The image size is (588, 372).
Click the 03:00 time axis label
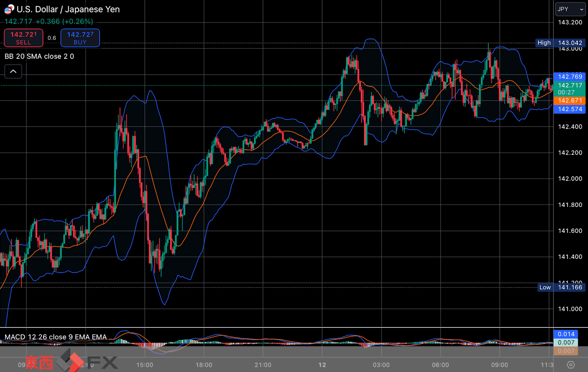pyautogui.click(x=381, y=365)
